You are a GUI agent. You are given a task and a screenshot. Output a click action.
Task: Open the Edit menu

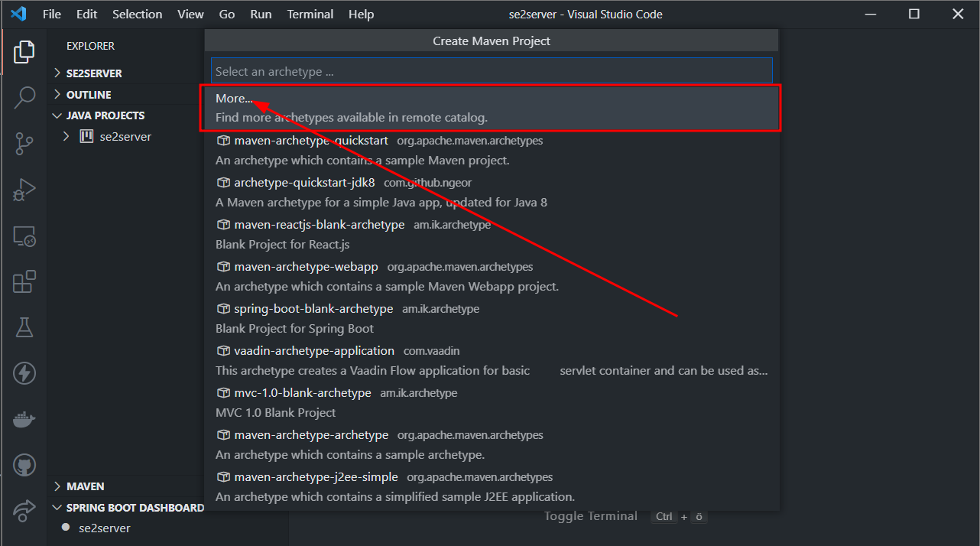[86, 14]
